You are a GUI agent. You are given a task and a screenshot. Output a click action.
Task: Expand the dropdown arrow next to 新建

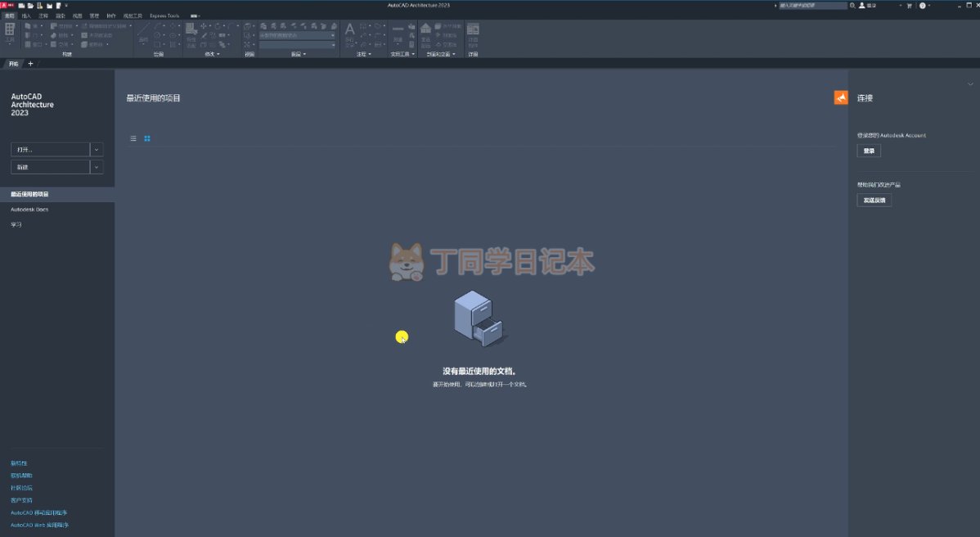97,167
